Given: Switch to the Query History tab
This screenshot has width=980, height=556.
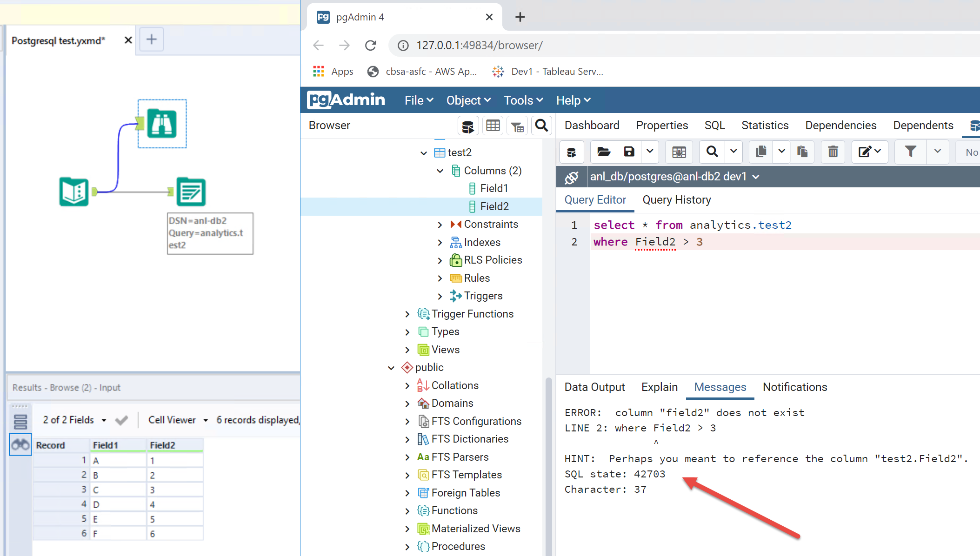Looking at the screenshot, I should click(677, 200).
